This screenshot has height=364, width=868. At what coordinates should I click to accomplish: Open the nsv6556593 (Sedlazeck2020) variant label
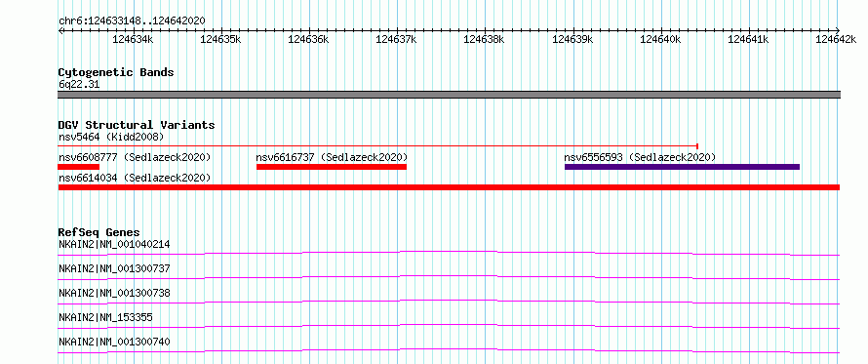640,158
